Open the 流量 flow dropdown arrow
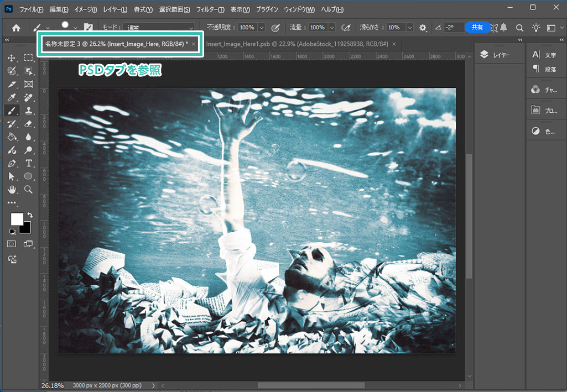 coord(331,28)
